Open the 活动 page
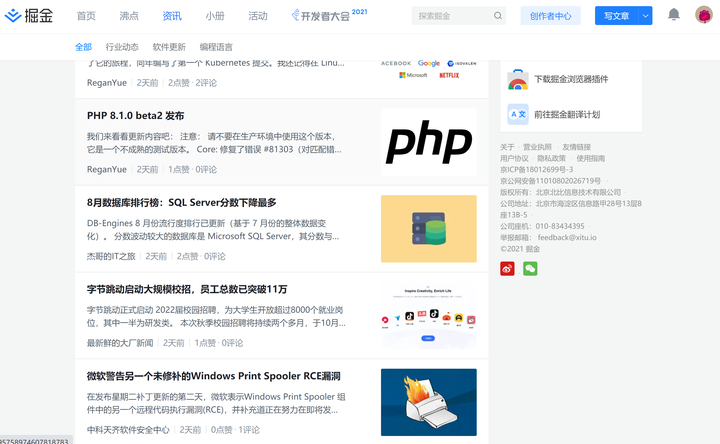Viewport: 720px width, 444px height. click(258, 16)
